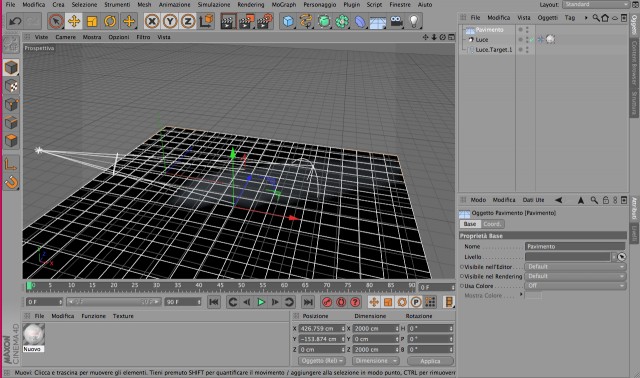Select Luce.Target.1 in object tree
The height and width of the screenshot is (378, 640).
tap(493, 50)
